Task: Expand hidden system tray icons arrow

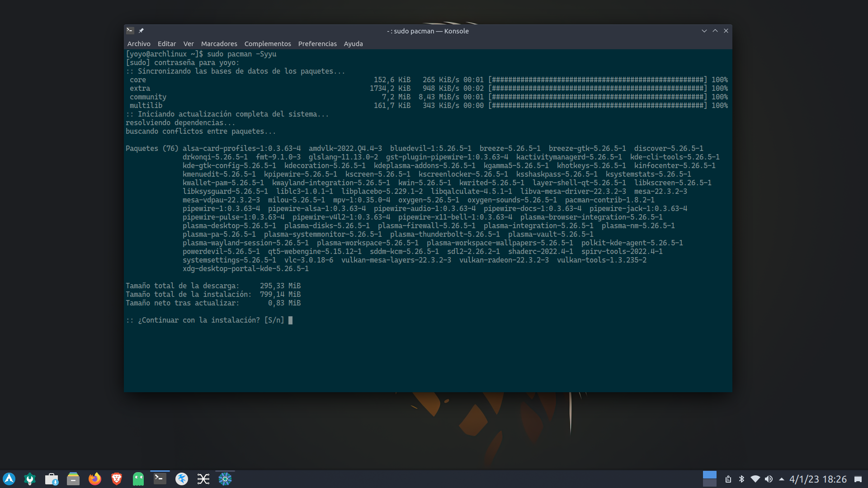Action: (x=782, y=479)
